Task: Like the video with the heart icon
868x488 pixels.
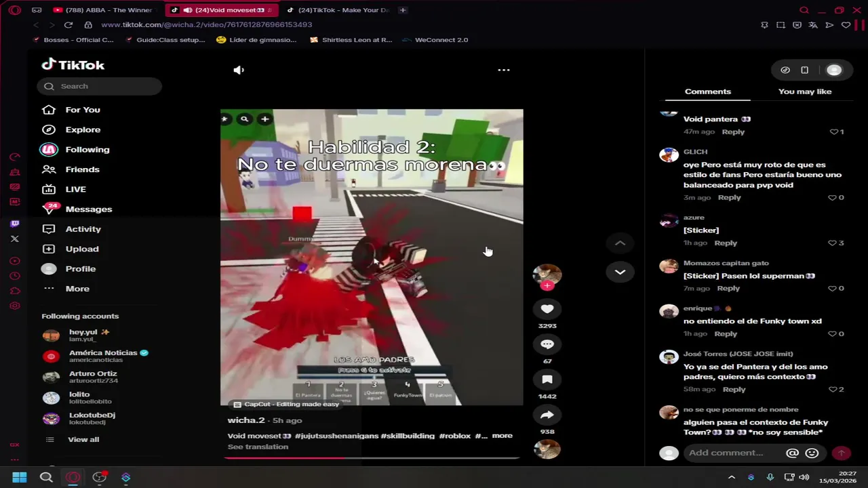Action: pos(547,309)
